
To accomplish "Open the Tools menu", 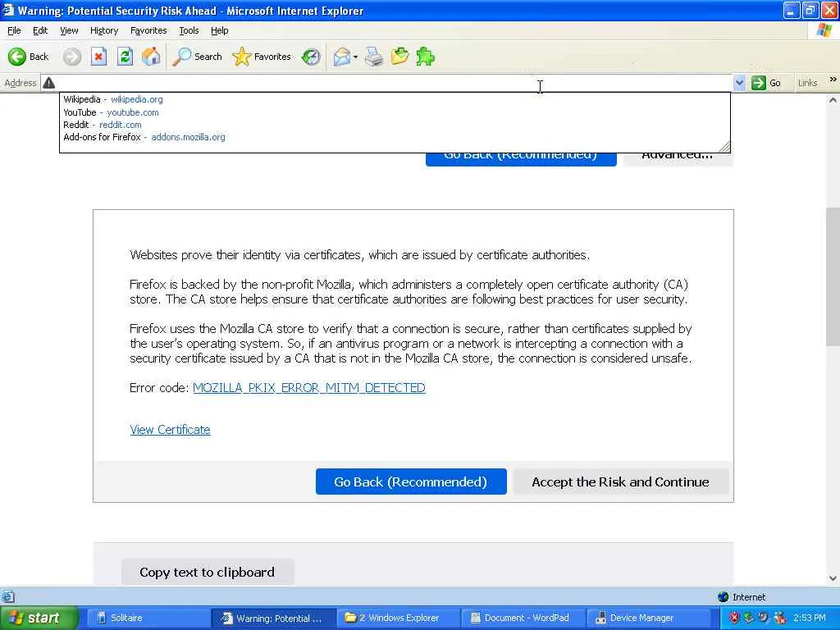I will (x=189, y=30).
